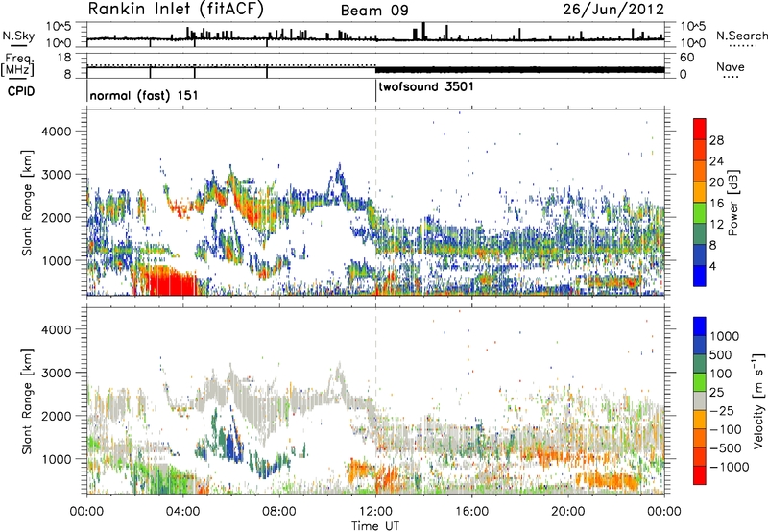This screenshot has height=532, width=768.
Task: Click the '12:00' time axis tick label
Action: [375, 512]
